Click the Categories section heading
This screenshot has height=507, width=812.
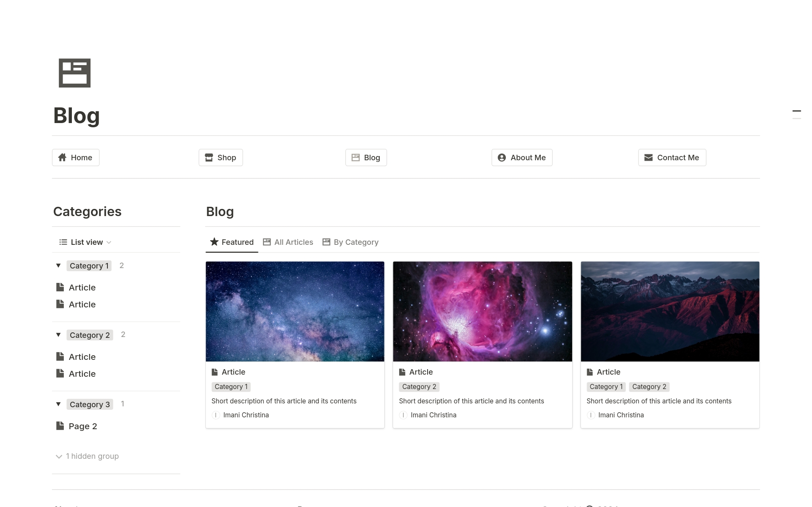pos(88,211)
